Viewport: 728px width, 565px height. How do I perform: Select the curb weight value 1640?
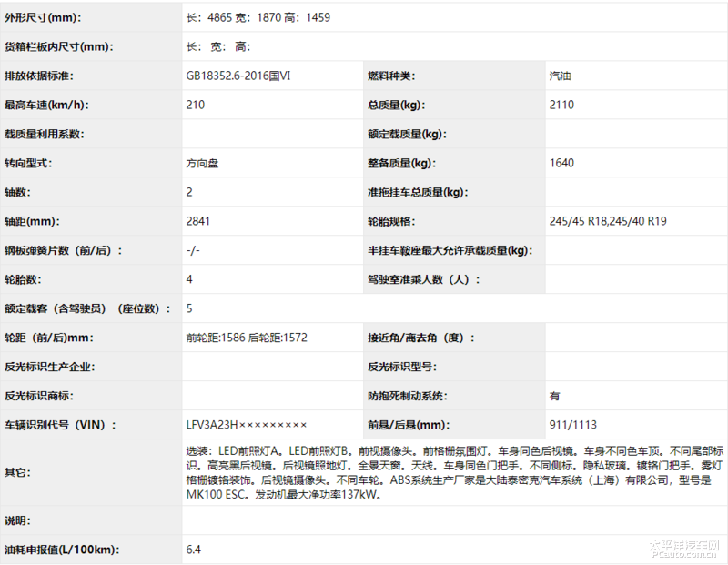(x=561, y=163)
